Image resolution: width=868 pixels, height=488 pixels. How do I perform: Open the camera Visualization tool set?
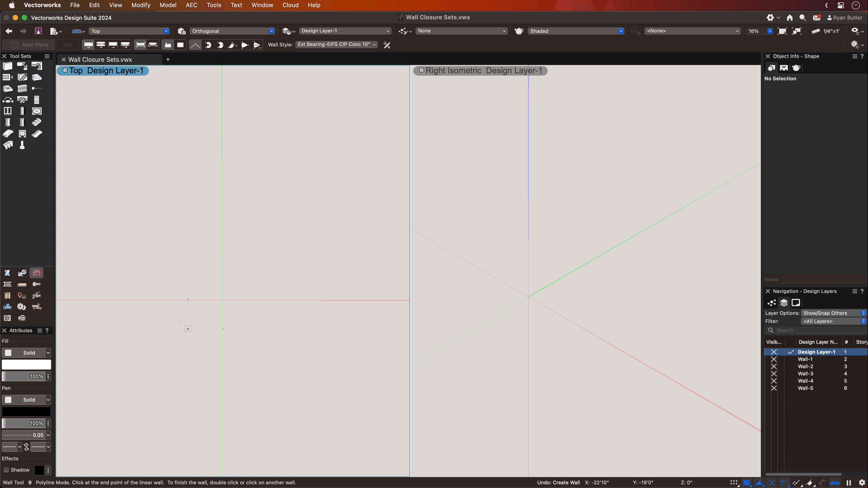tap(22, 318)
